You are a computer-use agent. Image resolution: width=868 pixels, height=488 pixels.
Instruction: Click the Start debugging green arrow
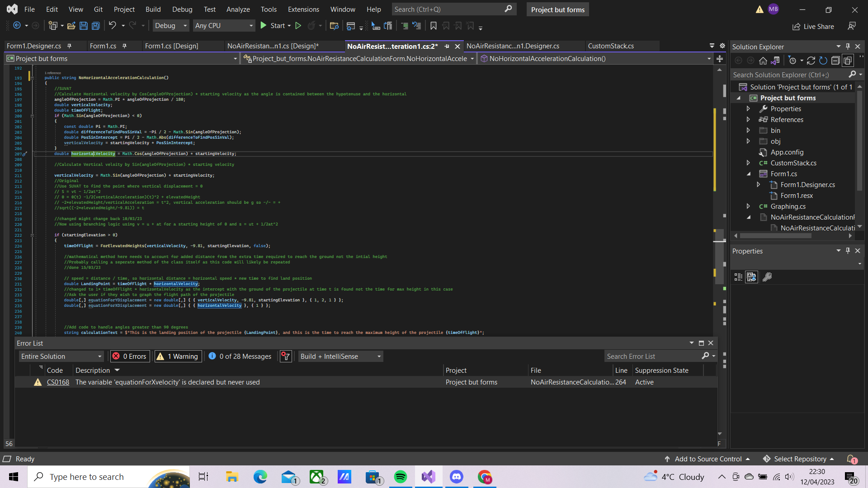pos(264,25)
